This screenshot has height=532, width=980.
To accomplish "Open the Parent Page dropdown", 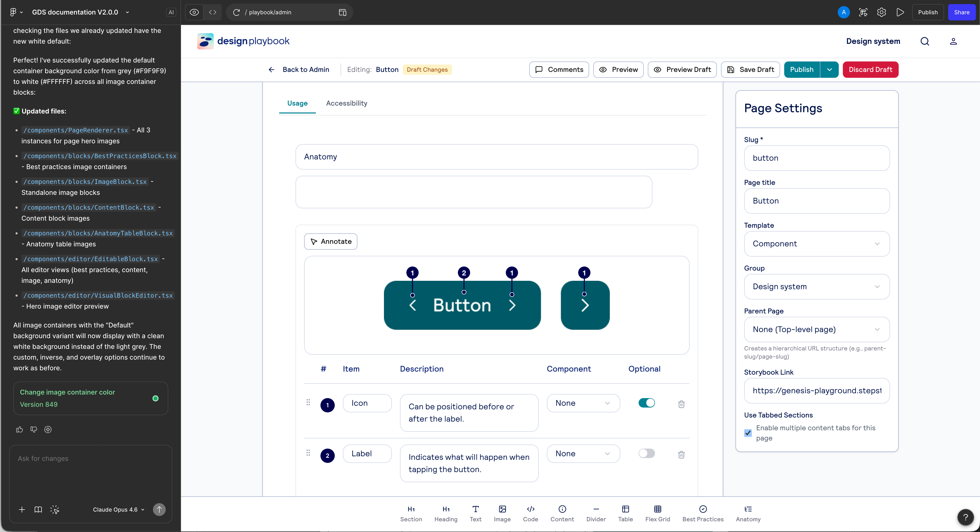I will pos(816,330).
